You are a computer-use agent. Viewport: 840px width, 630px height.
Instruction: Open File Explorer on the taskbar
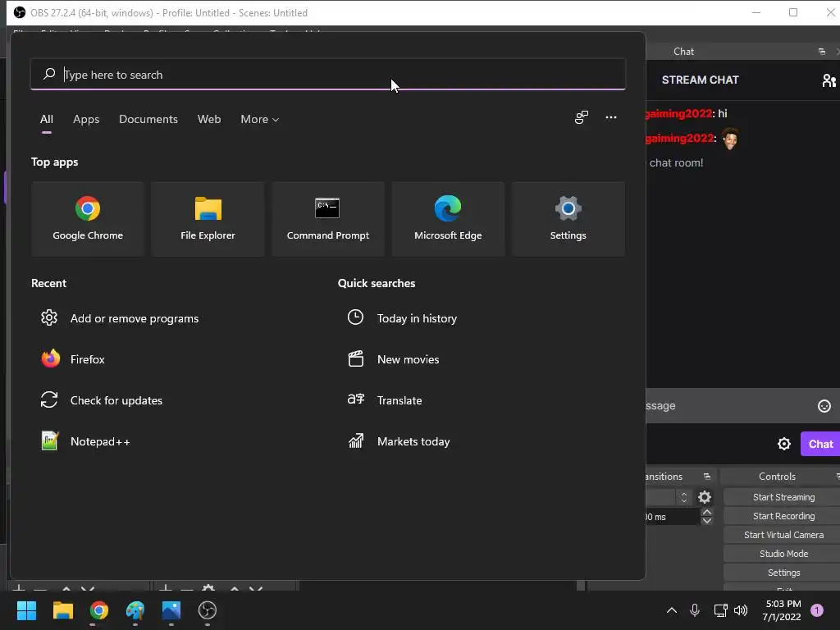click(62, 610)
